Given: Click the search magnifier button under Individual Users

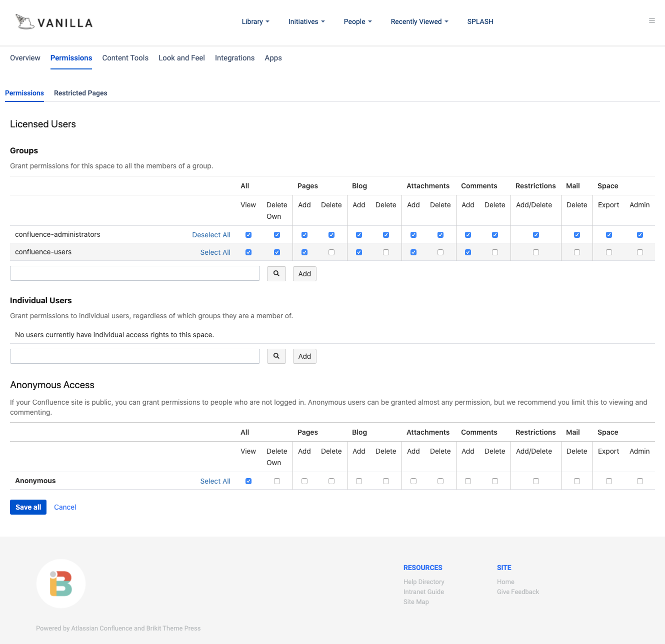Looking at the screenshot, I should [276, 356].
